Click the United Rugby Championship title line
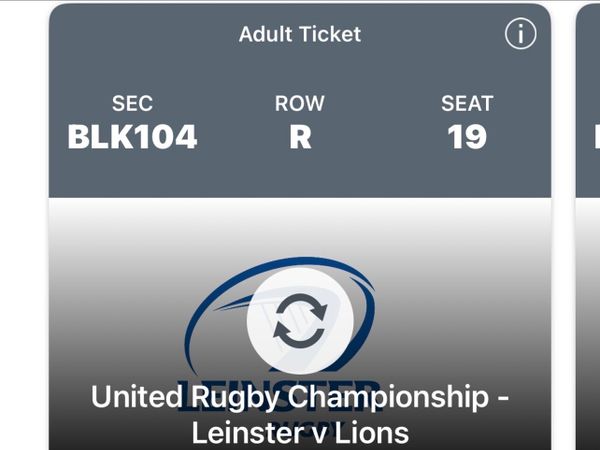Viewport: 600px width, 450px height. (x=300, y=396)
